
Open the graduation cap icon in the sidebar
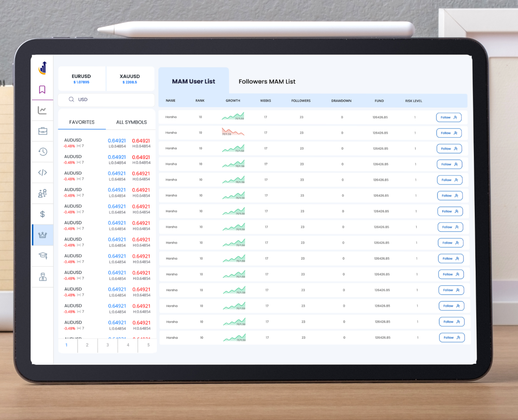(x=43, y=255)
